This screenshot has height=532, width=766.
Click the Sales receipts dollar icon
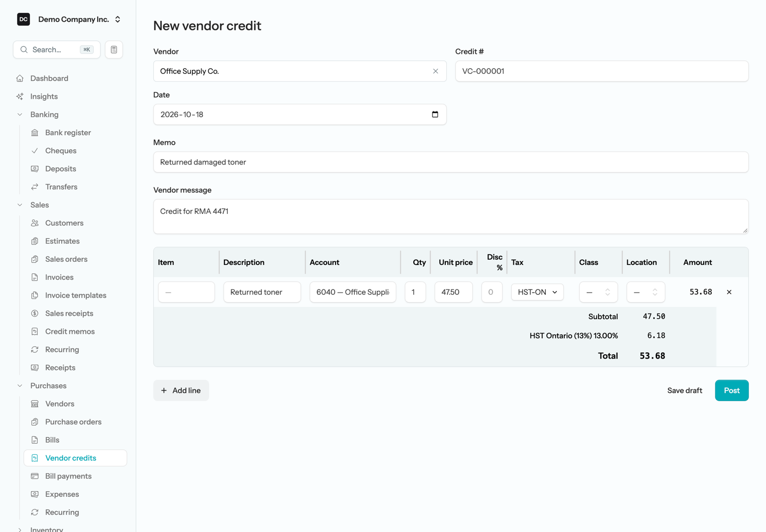pos(35,313)
